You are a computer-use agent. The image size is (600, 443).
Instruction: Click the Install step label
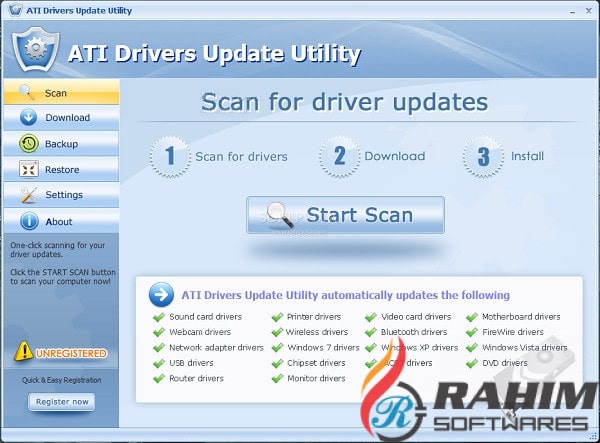tap(527, 156)
